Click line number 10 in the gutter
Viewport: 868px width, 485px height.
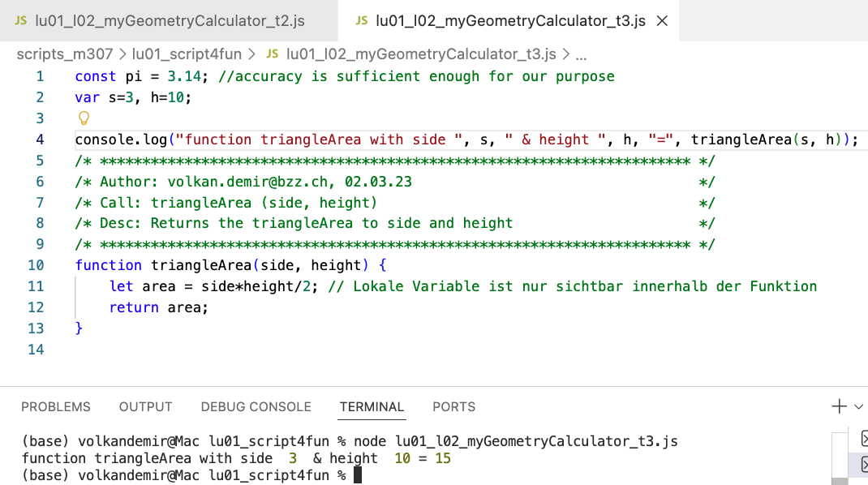[x=36, y=265]
